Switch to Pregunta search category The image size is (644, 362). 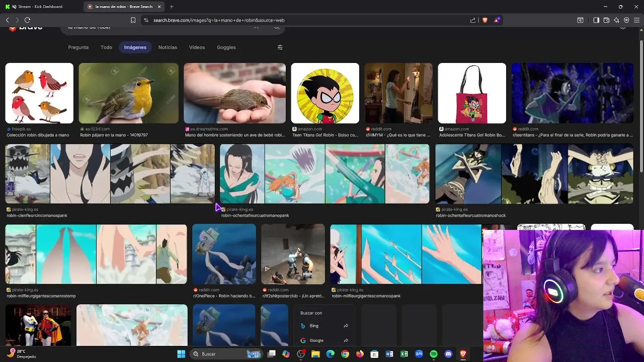tap(78, 47)
